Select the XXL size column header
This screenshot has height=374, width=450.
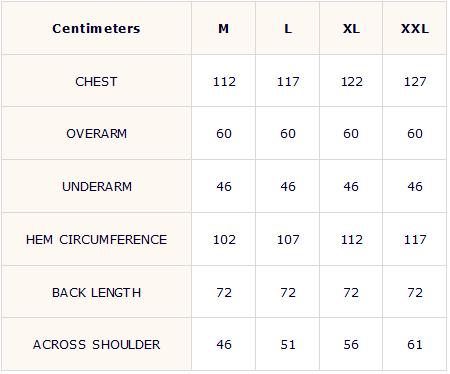[x=415, y=29]
